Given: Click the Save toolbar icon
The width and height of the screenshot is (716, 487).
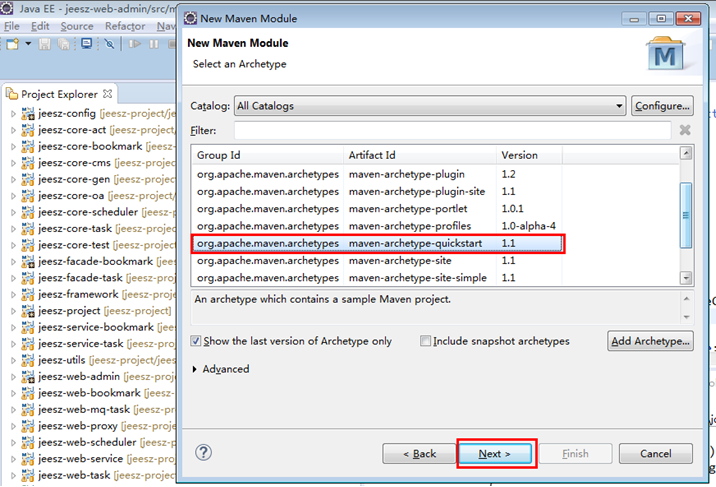Looking at the screenshot, I should coord(44,44).
